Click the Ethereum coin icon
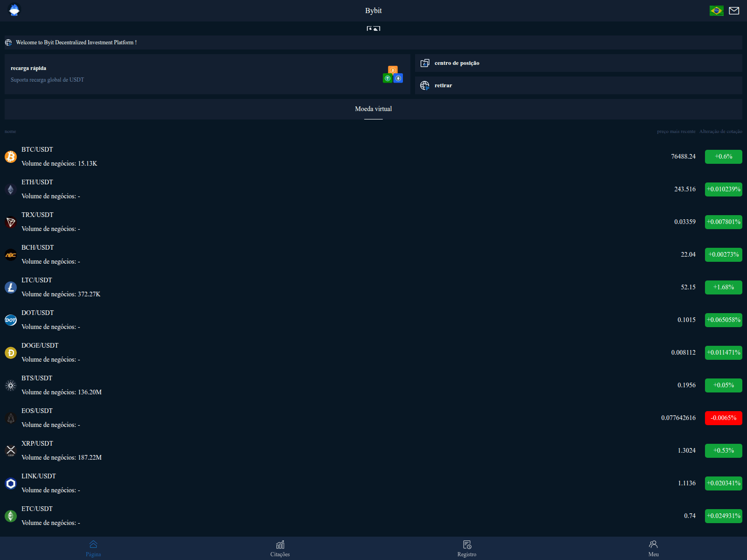 click(x=11, y=189)
